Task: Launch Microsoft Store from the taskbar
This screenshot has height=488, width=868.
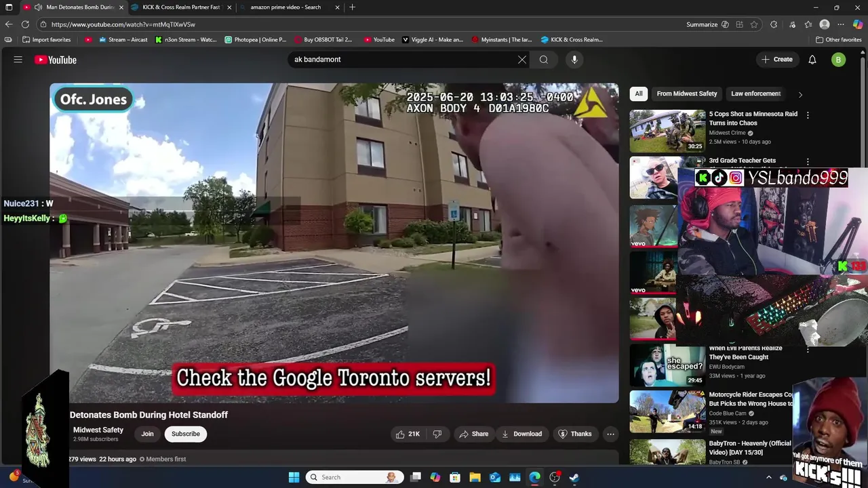Action: [x=455, y=477]
